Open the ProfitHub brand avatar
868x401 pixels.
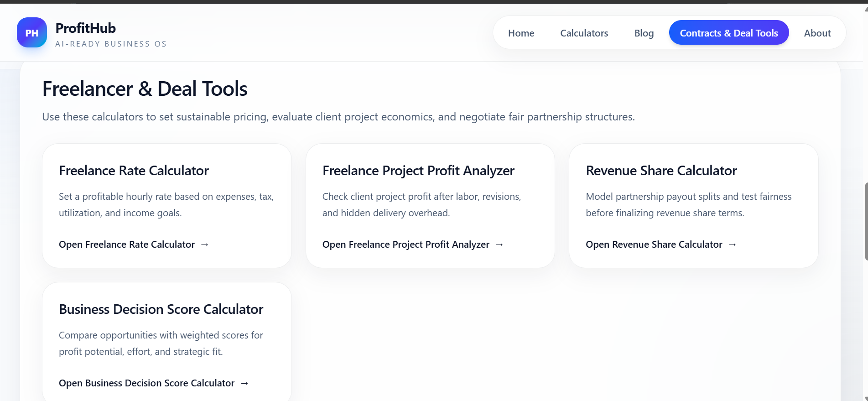31,32
